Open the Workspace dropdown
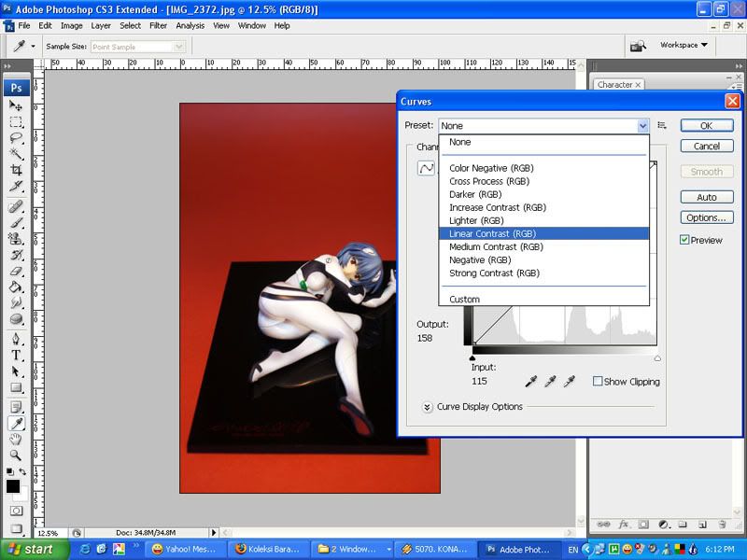This screenshot has width=747, height=560. (684, 45)
